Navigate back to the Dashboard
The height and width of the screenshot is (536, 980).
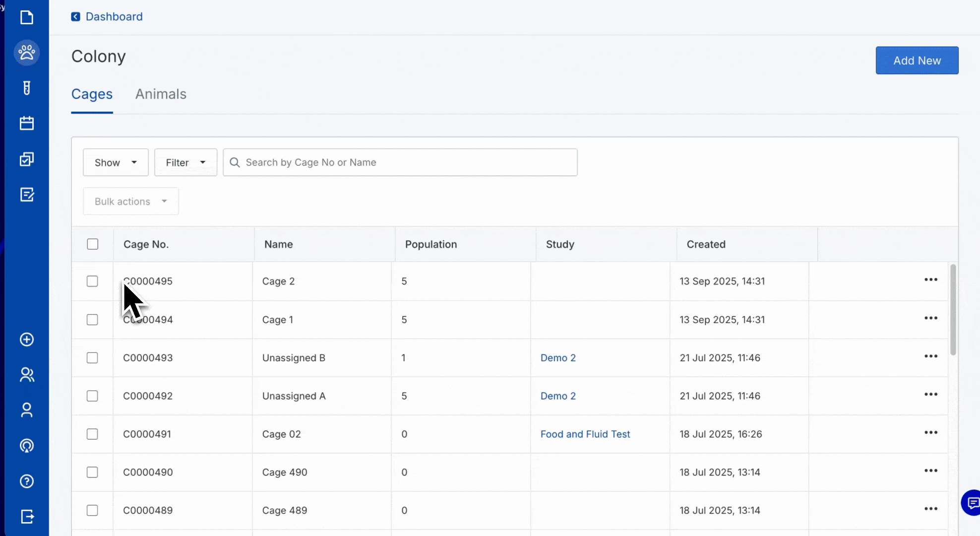tap(106, 16)
